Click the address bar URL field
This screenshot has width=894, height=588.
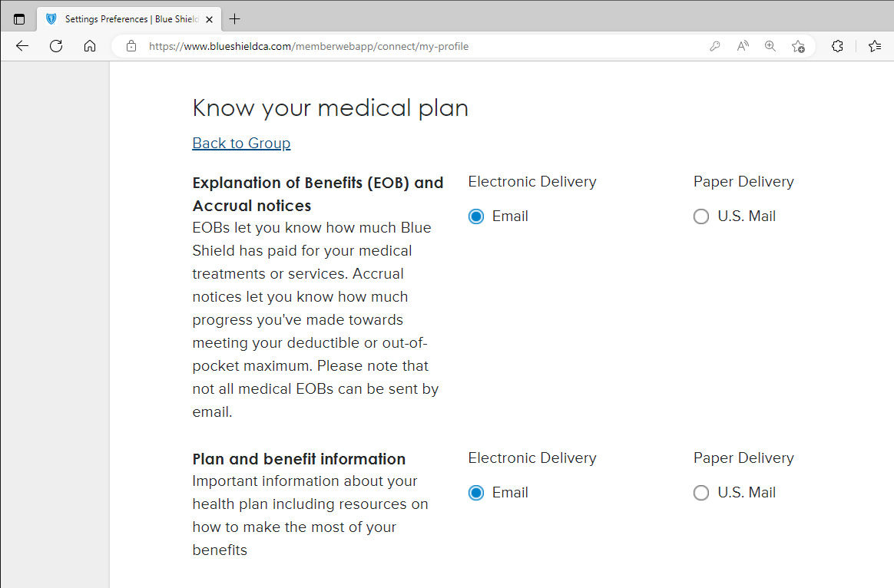[x=384, y=46]
